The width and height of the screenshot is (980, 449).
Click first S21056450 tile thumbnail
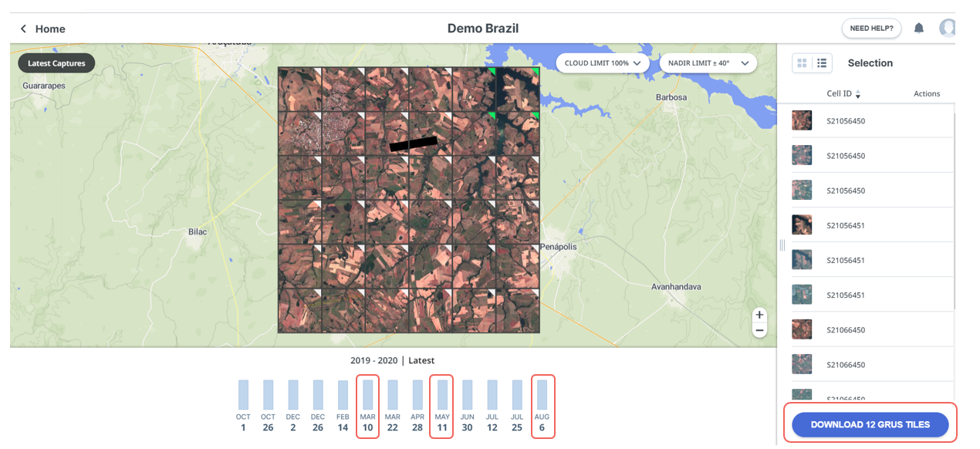click(x=802, y=120)
